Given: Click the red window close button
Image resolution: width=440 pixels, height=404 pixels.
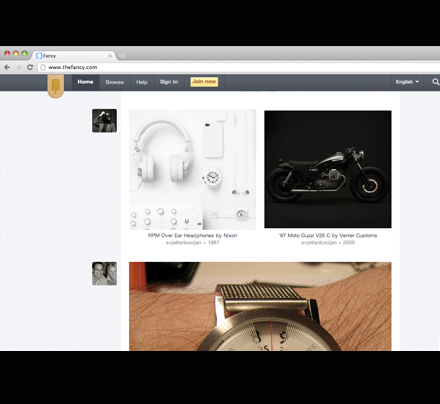Looking at the screenshot, I should click(x=7, y=53).
